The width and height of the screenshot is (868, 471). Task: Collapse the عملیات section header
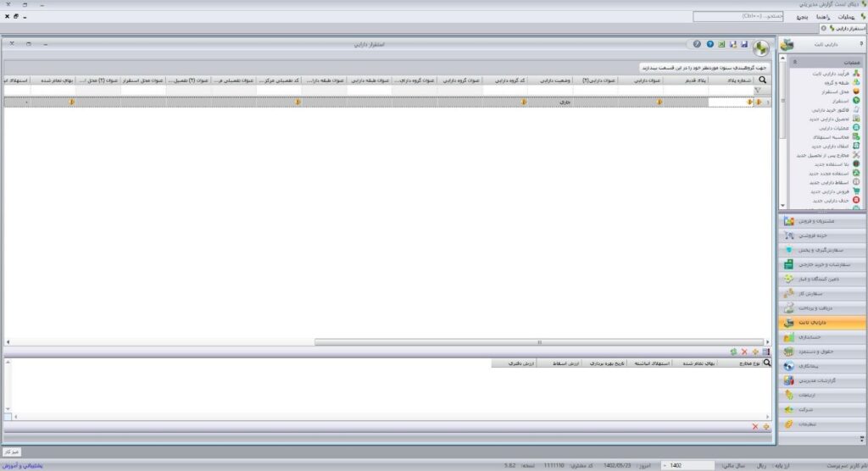[x=795, y=63]
